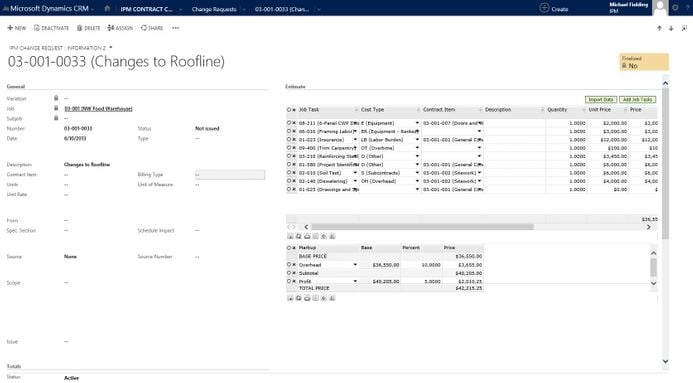693x383 pixels.
Task: Click the print icon below estimate grid
Action: coord(307,236)
